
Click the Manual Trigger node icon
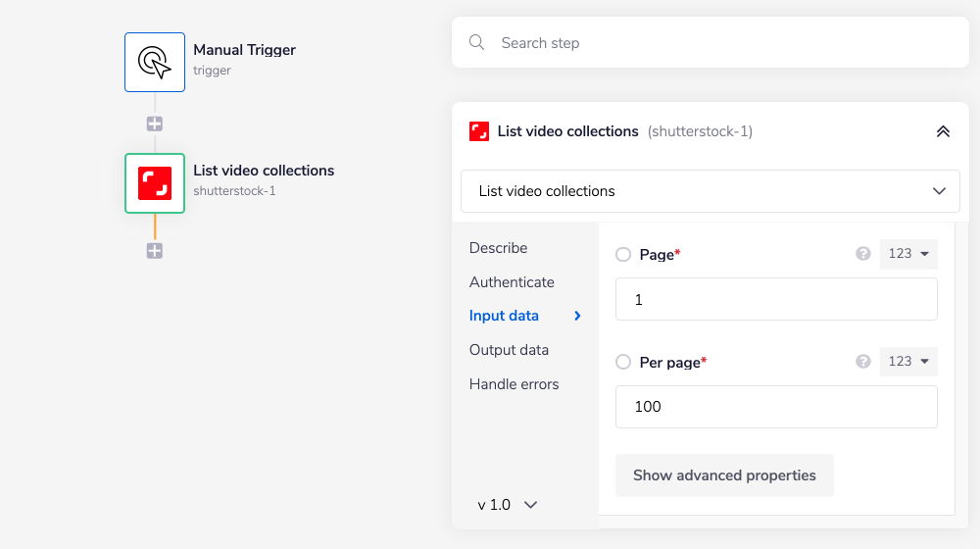(x=155, y=63)
